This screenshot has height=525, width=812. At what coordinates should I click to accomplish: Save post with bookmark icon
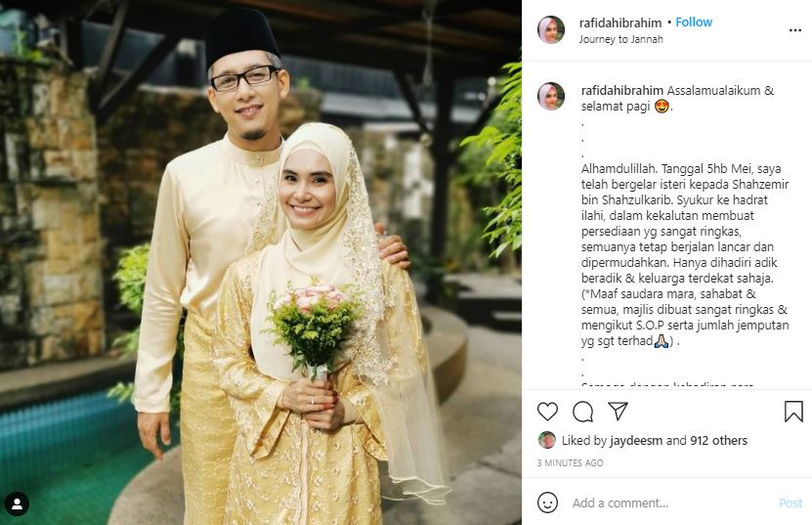pos(793,412)
